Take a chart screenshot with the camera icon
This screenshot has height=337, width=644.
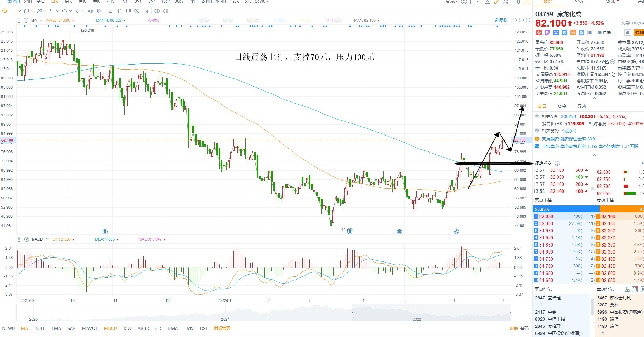tap(488, 2)
